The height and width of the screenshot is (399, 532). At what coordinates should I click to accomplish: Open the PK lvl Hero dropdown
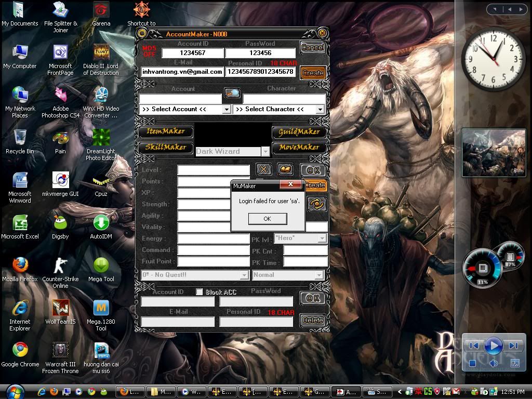[322, 238]
